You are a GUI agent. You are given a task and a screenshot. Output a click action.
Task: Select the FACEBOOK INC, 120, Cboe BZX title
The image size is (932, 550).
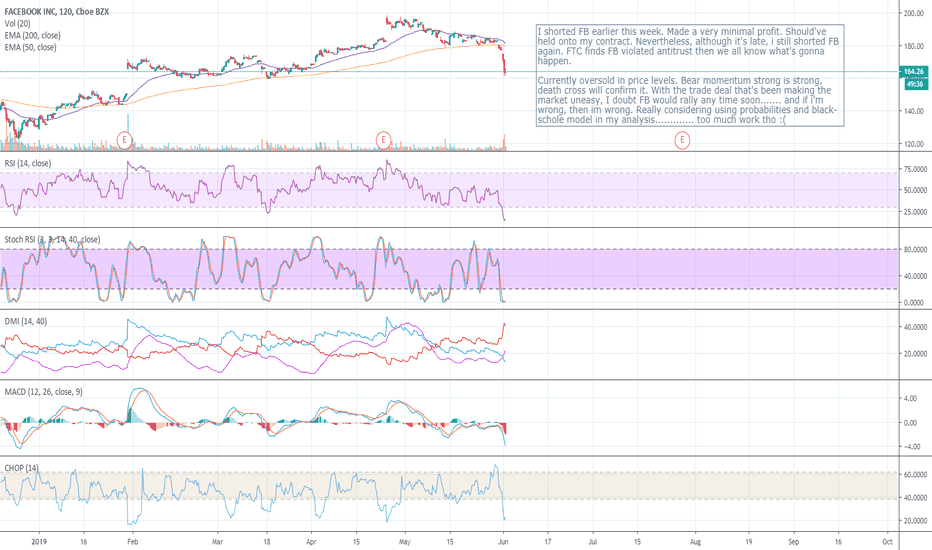click(56, 12)
